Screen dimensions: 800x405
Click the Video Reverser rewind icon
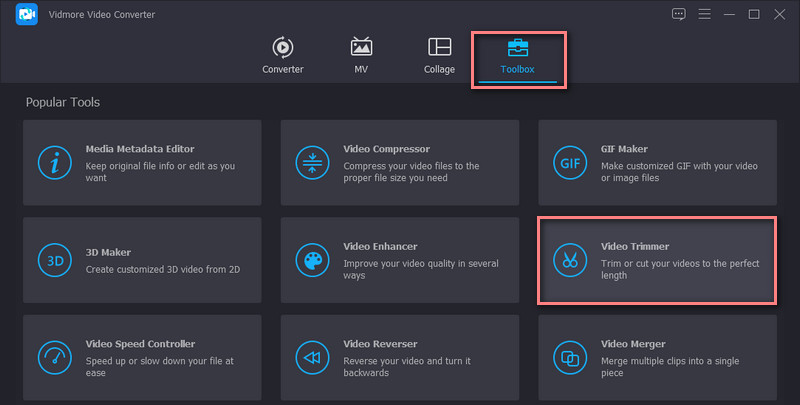[x=312, y=357]
